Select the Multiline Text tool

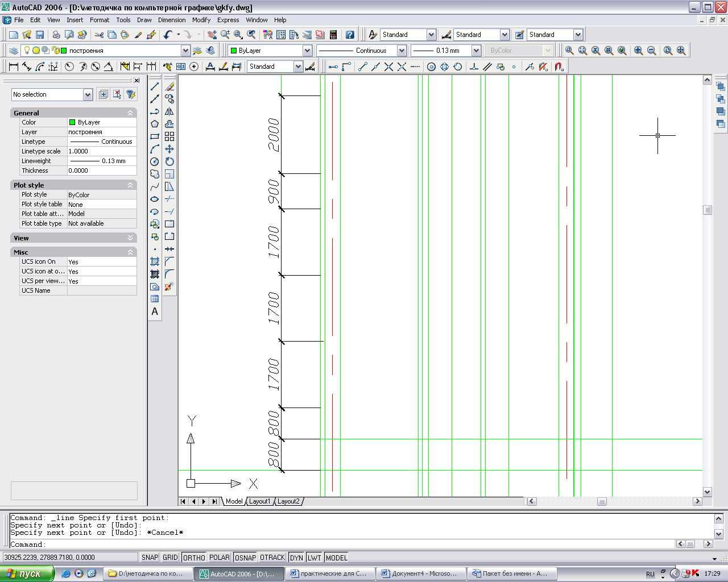tap(155, 311)
